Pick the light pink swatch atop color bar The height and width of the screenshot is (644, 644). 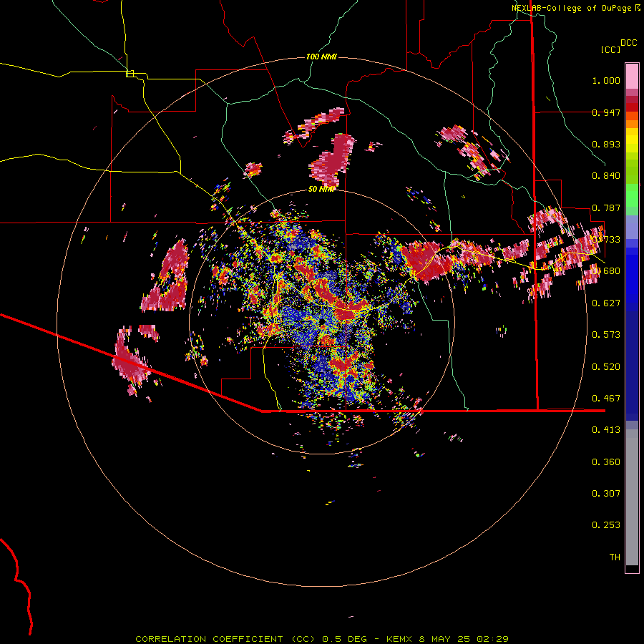[632, 77]
